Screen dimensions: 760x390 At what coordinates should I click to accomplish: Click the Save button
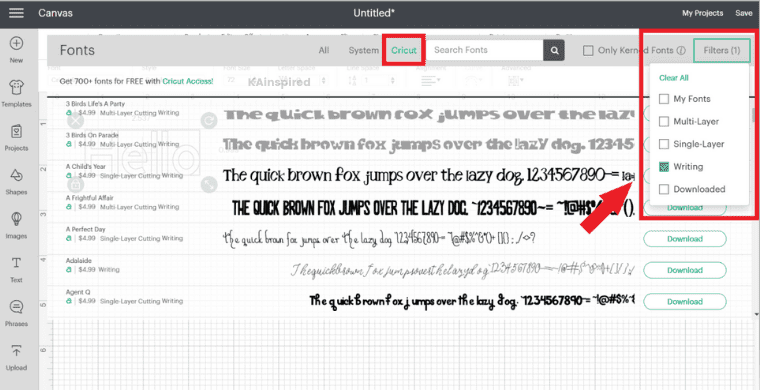pyautogui.click(x=744, y=13)
